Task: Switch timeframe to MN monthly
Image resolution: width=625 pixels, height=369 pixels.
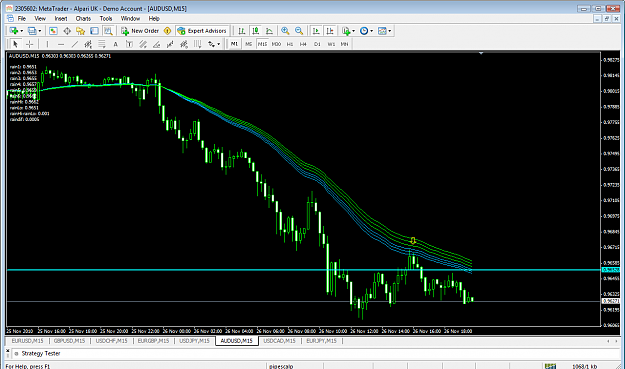Action: [344, 44]
